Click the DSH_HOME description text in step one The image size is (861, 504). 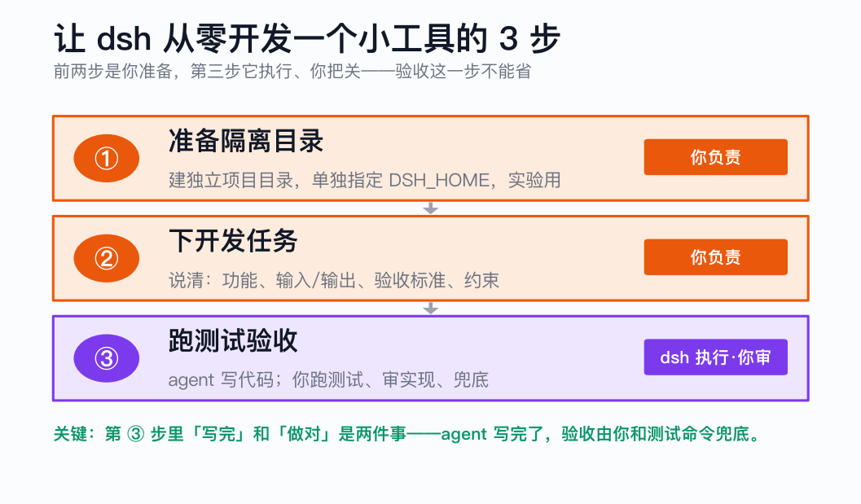coord(365,180)
